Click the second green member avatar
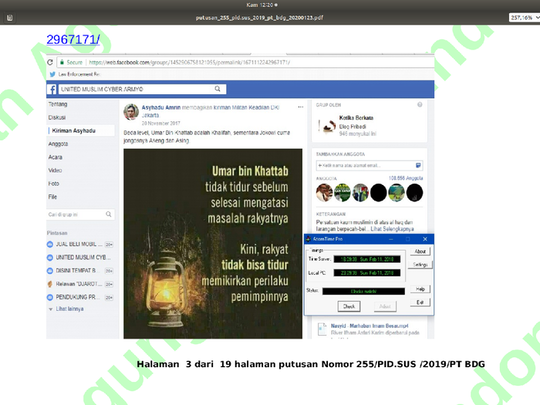540x405 pixels. pos(342,193)
